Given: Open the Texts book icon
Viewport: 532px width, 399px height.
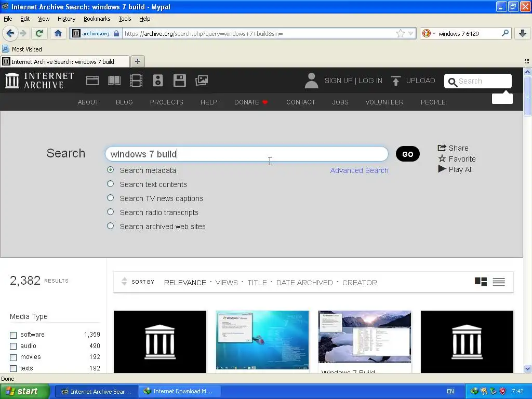Looking at the screenshot, I should 114,81.
